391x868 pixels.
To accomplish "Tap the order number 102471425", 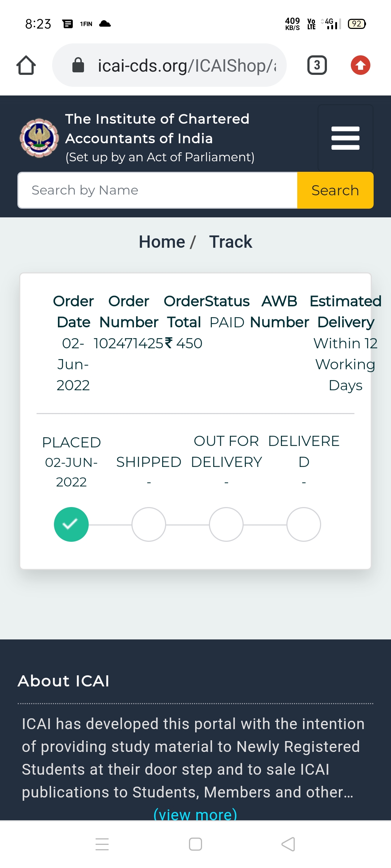I will [129, 344].
